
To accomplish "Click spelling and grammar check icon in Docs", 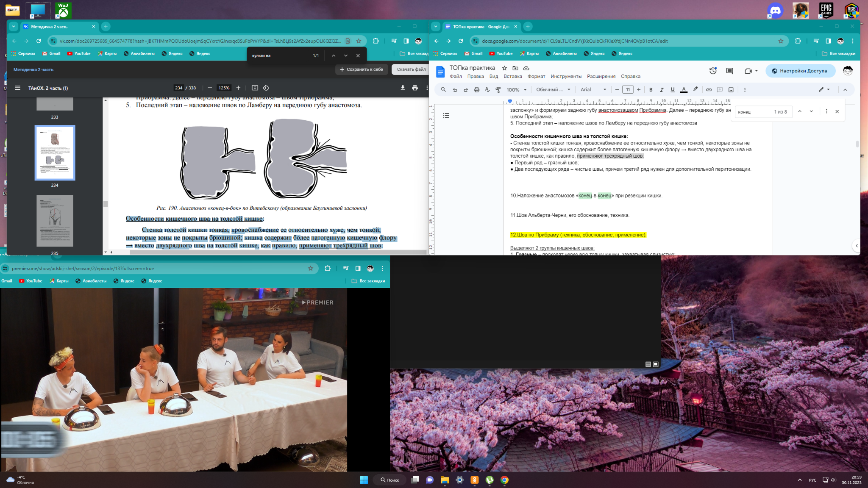I will pyautogui.click(x=487, y=89).
